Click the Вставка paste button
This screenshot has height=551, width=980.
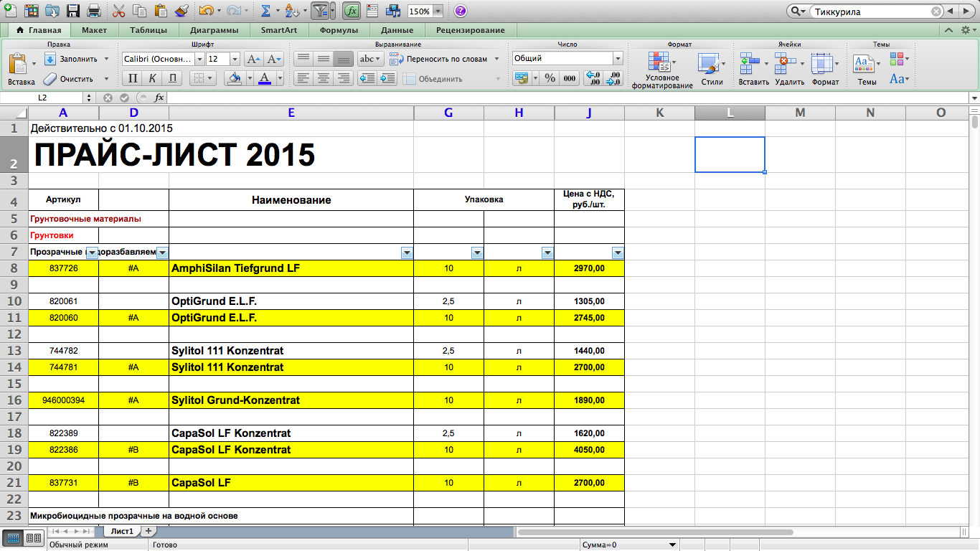[22, 69]
